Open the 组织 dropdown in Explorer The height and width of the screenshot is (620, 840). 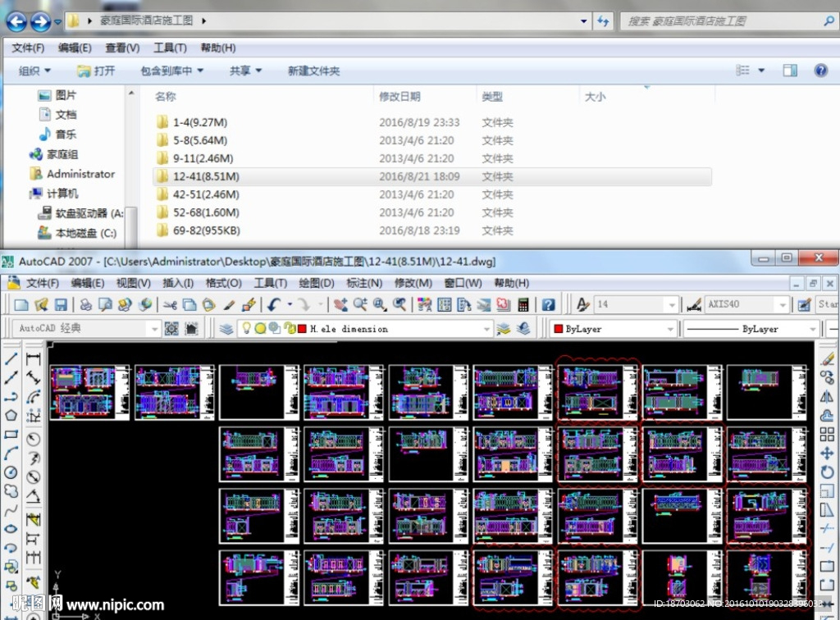34,71
